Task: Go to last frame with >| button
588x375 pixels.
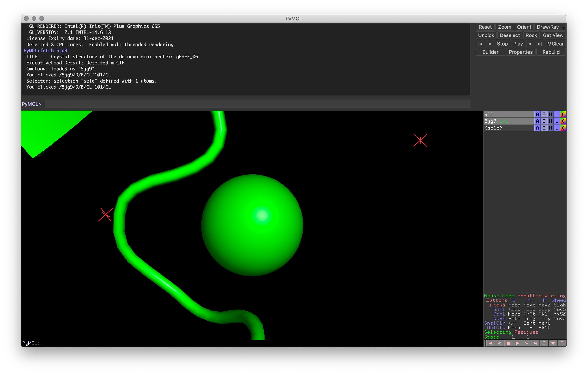Action: pos(539,44)
